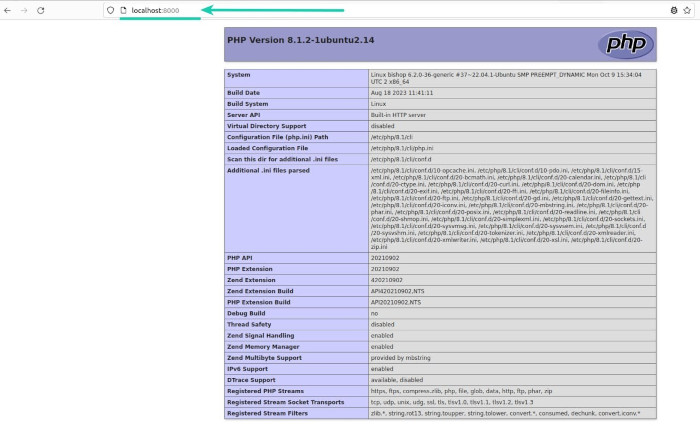
Task: Click the PHP Version 8.1.2-1ubuntu2.14 heading
Action: [300, 40]
